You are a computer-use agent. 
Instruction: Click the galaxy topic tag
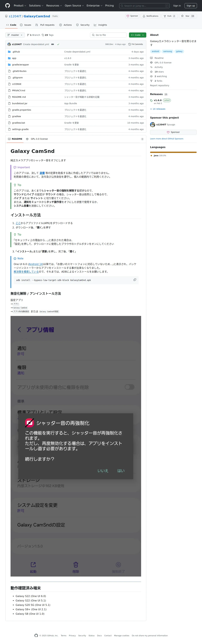pos(179,52)
